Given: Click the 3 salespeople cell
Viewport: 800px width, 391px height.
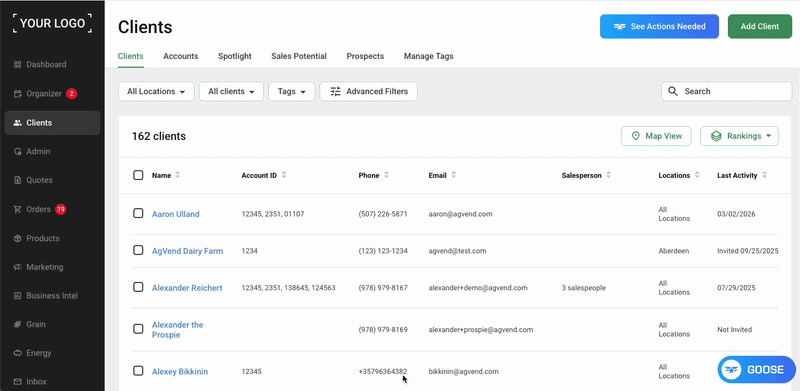Looking at the screenshot, I should 584,288.
